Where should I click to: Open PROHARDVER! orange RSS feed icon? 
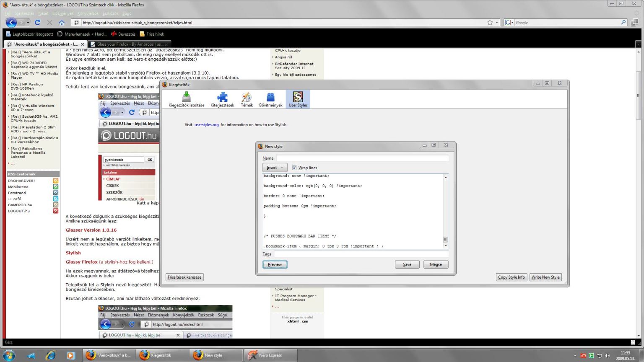(x=55, y=181)
